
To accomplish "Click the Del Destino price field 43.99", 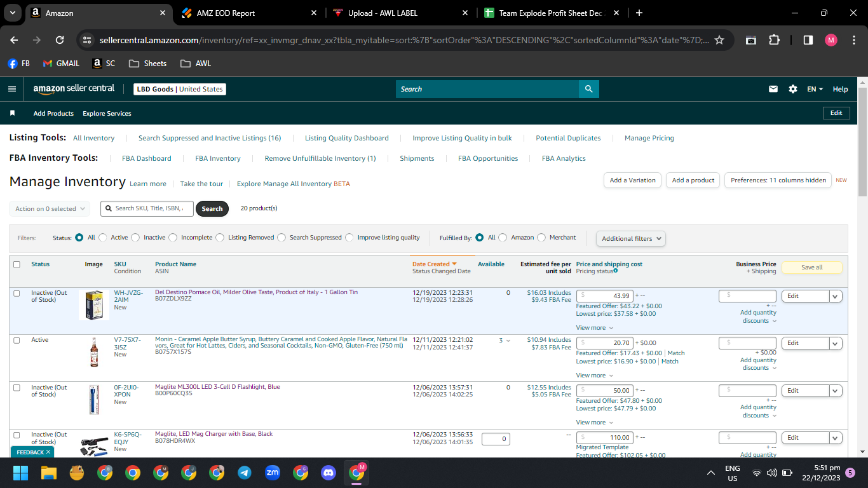I will tap(604, 295).
